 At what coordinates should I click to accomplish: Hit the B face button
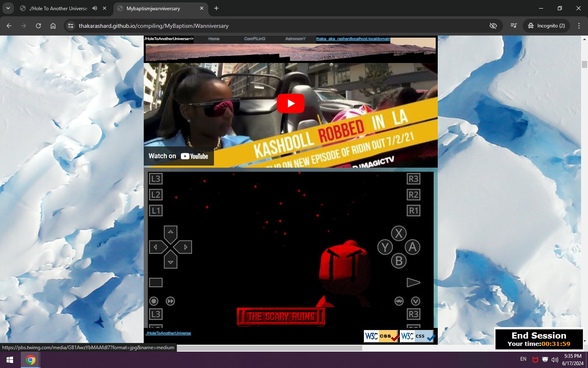399,261
